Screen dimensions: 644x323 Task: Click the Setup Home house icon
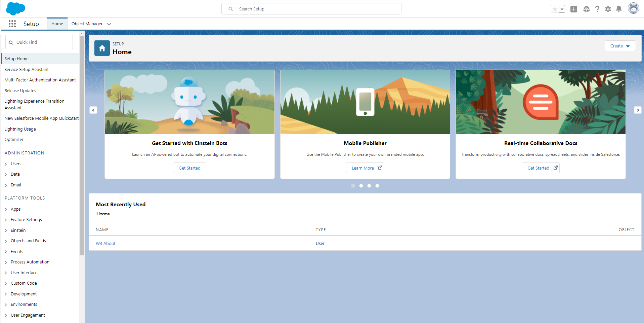click(x=102, y=48)
